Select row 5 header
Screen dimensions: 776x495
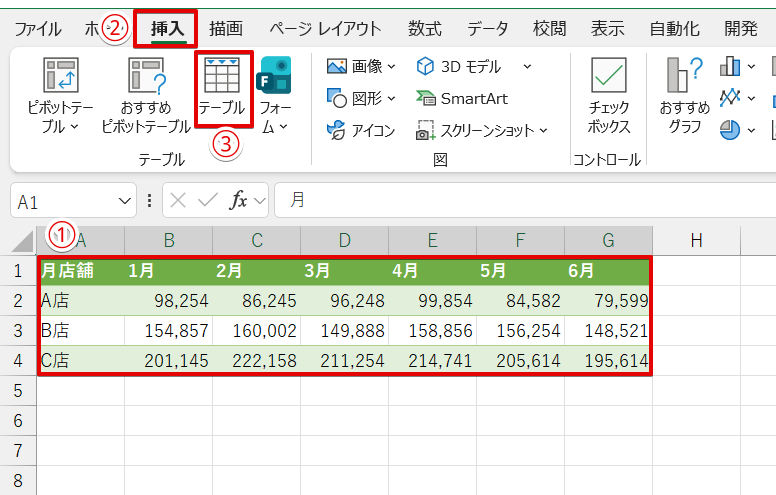point(18,391)
